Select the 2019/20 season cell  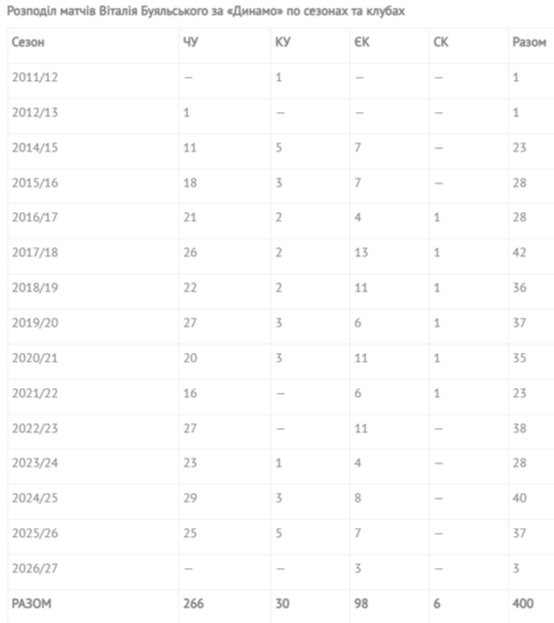click(x=35, y=323)
